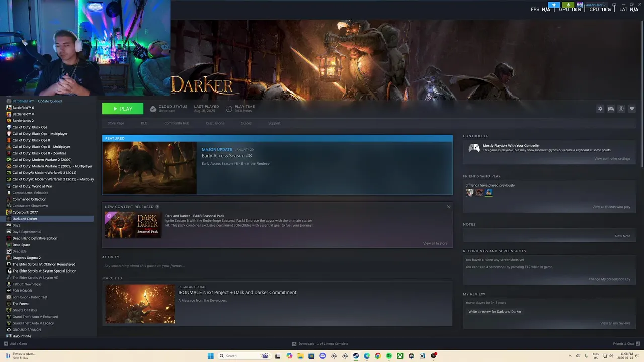Open Spotify icon in taskbar
This screenshot has height=362, width=644.
pyautogui.click(x=389, y=356)
